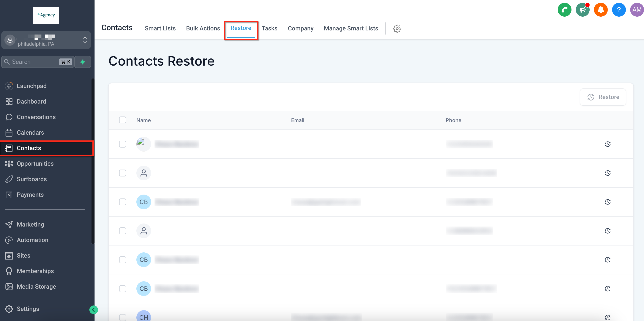Check the first contact row checkbox
The image size is (644, 321).
[x=123, y=144]
